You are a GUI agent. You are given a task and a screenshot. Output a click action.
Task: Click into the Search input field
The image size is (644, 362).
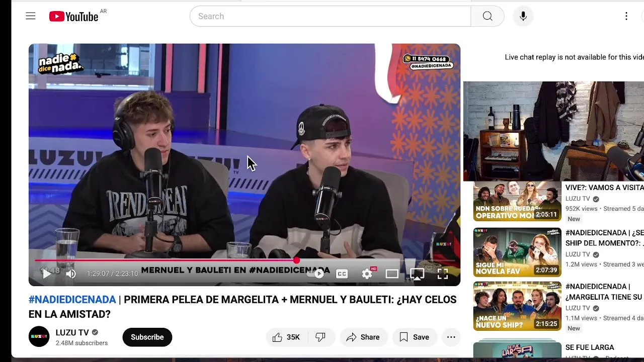[330, 16]
